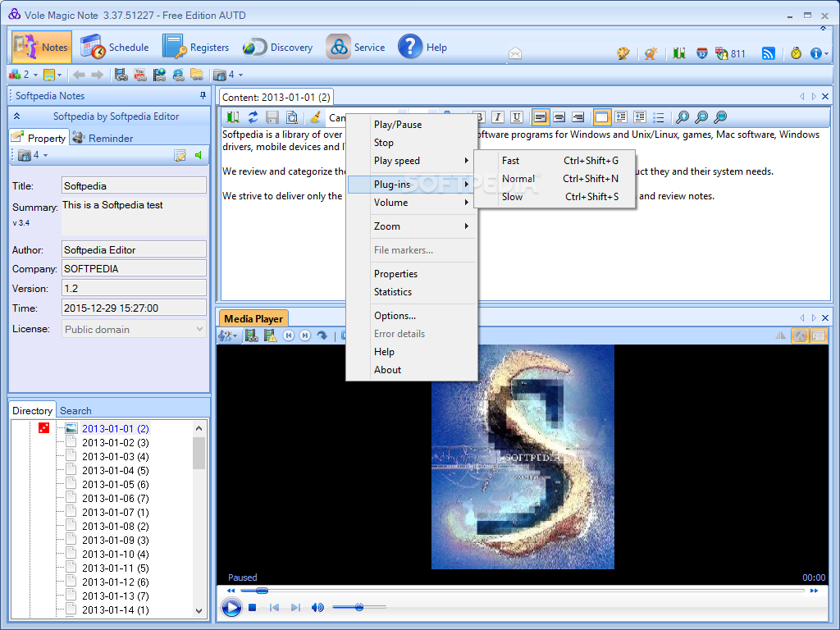The width and height of the screenshot is (840, 630).
Task: Click the back arrow navigation icon
Action: [x=79, y=75]
